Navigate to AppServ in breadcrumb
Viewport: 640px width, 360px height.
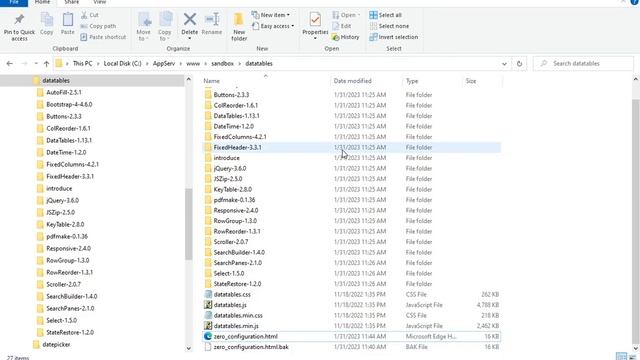click(x=164, y=64)
